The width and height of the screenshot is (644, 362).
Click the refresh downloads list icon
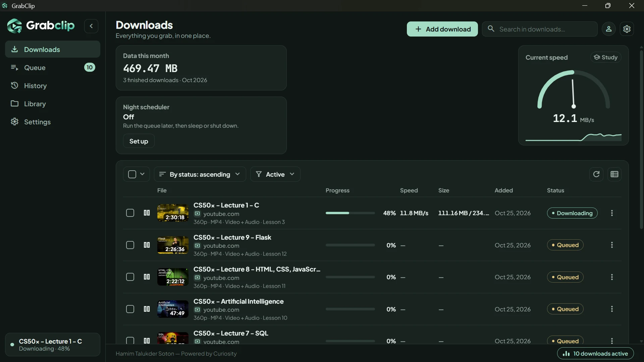(x=596, y=174)
